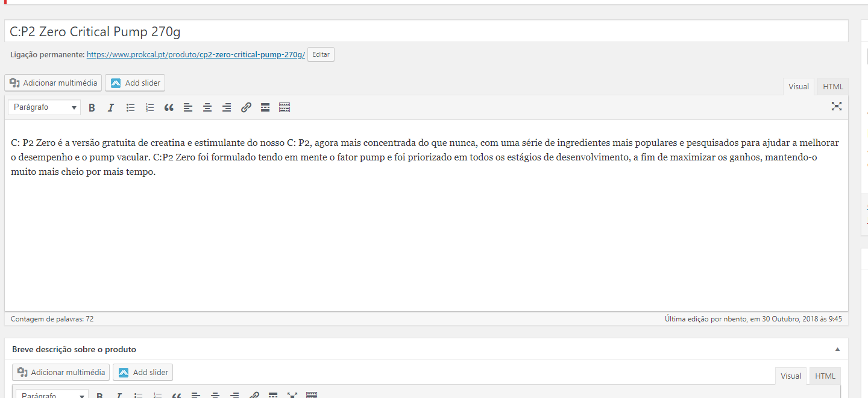Toggle the extra toolbar row icon
This screenshot has height=398, width=868.
(285, 107)
